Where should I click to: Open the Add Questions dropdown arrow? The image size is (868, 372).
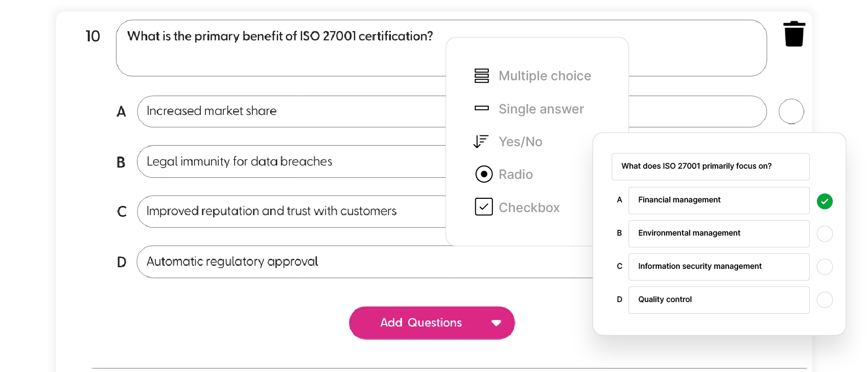pos(496,323)
